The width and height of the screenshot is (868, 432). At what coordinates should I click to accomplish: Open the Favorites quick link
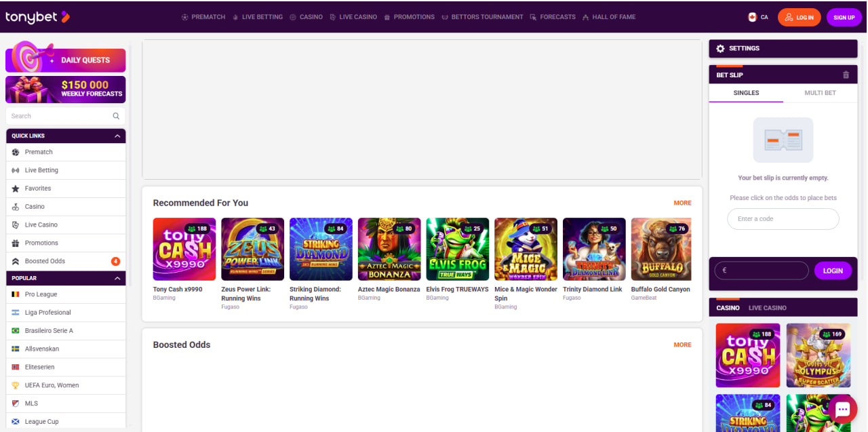(x=66, y=189)
